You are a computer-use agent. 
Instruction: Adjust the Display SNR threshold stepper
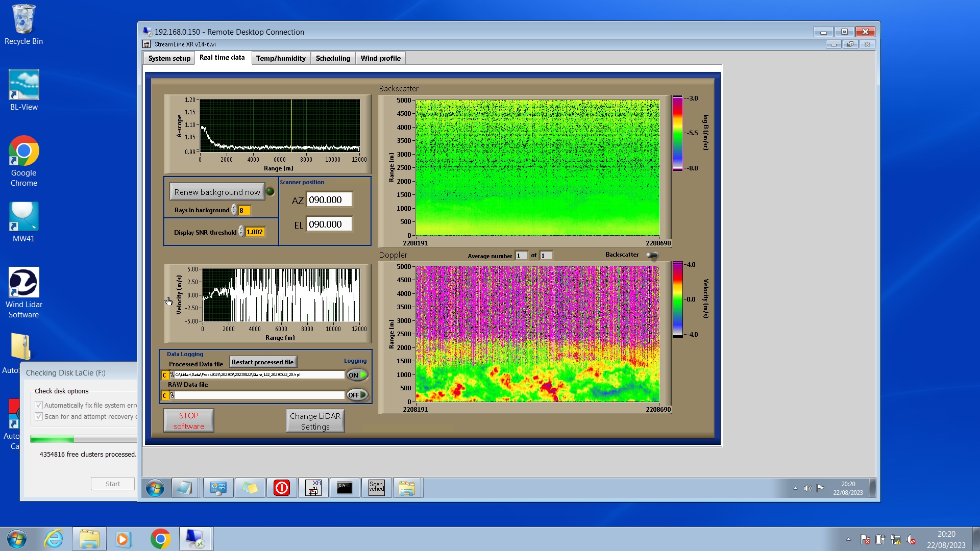pos(241,232)
